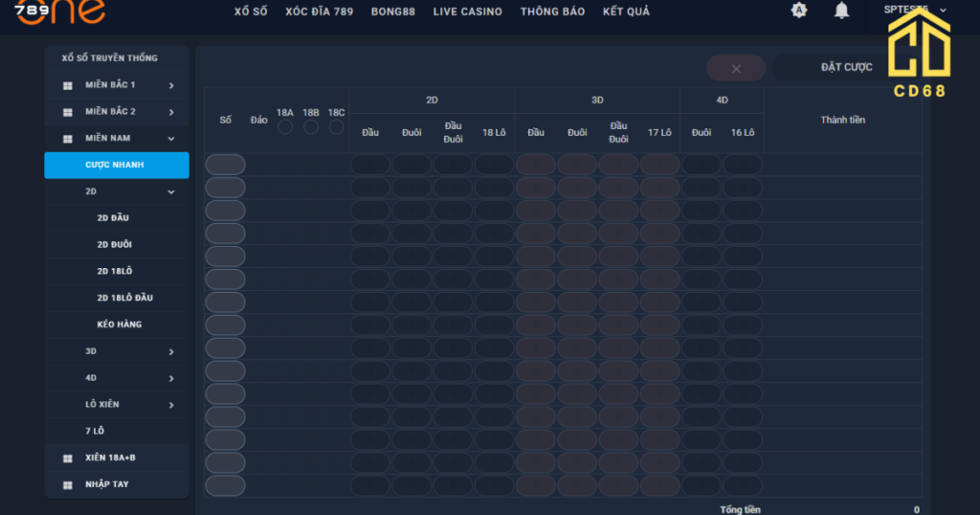The image size is (980, 515).
Task: Select Cược Nhanh in the sidebar
Action: tap(116, 165)
